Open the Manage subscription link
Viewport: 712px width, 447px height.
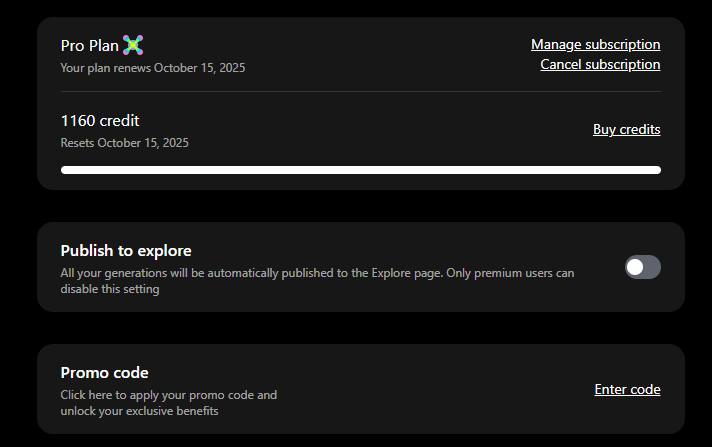(x=596, y=45)
